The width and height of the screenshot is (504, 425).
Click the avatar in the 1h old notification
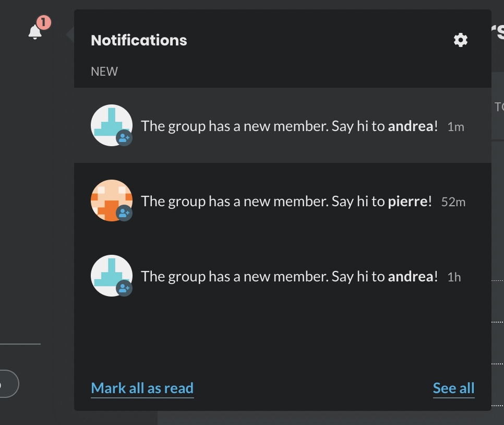[x=112, y=276]
